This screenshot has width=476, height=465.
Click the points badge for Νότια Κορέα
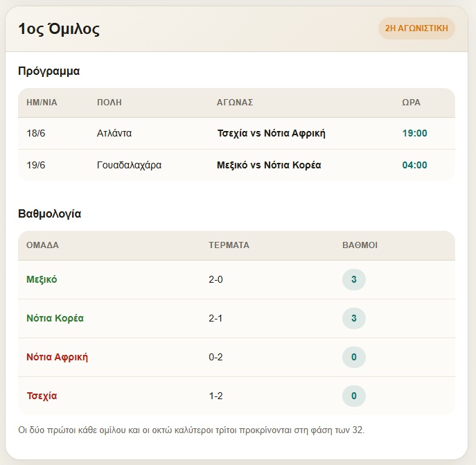click(353, 318)
